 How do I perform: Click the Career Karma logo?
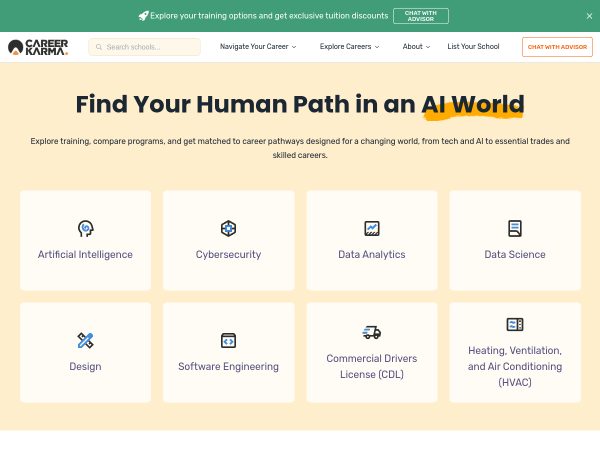click(38, 47)
